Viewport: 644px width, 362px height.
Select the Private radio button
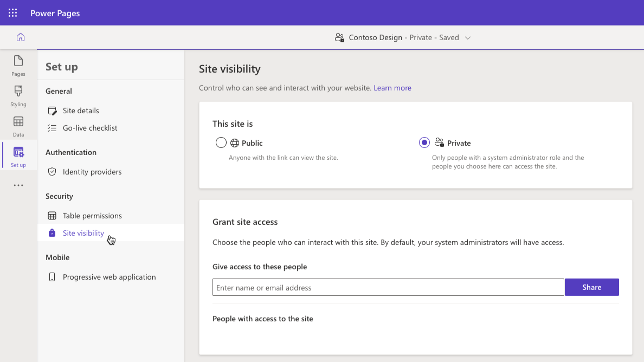424,142
